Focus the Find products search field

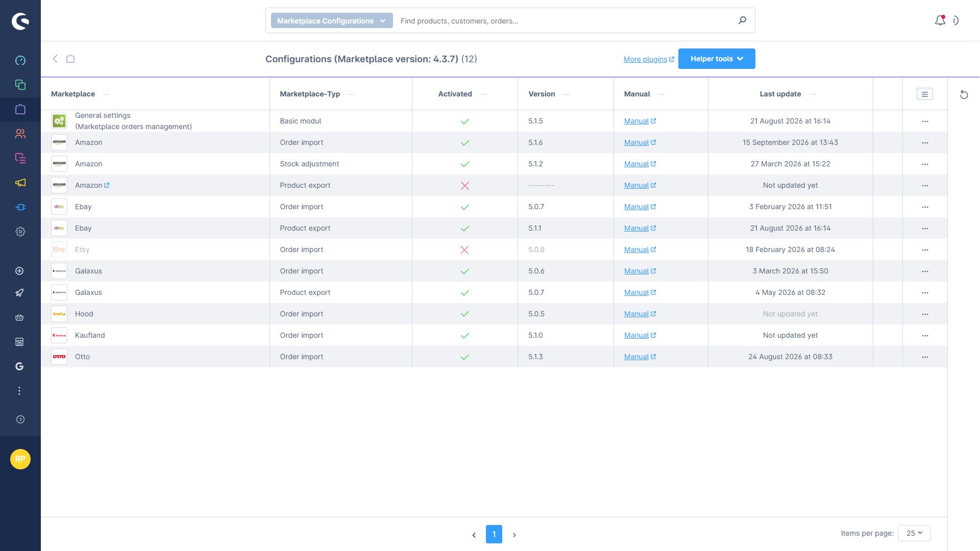pos(564,21)
